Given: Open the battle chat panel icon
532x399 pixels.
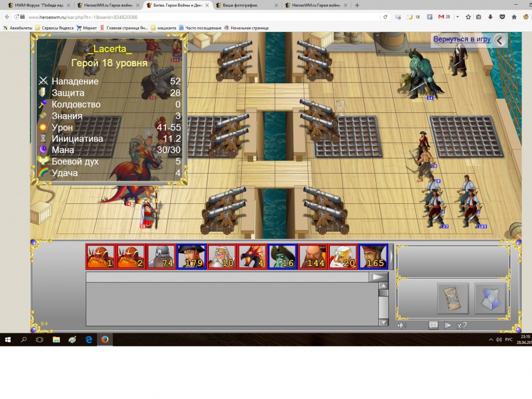Looking at the screenshot, I should tap(433, 325).
